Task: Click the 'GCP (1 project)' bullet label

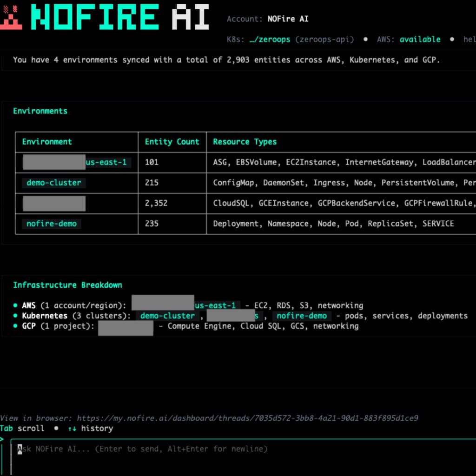Action: (58, 326)
